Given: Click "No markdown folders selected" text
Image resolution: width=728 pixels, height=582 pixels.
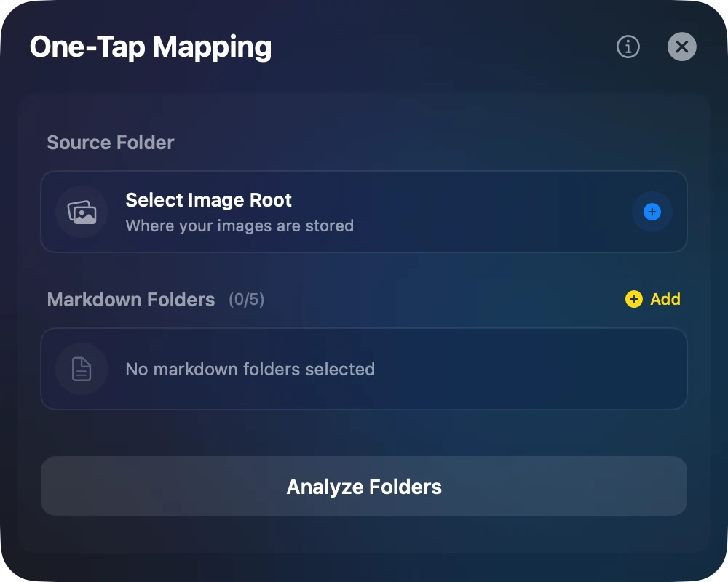Looking at the screenshot, I should click(x=250, y=370).
